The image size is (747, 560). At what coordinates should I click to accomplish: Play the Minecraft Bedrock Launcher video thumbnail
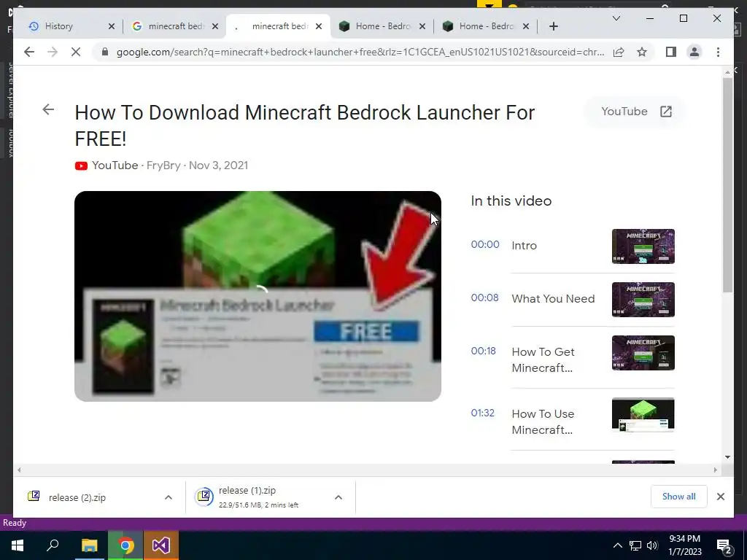[x=258, y=296]
